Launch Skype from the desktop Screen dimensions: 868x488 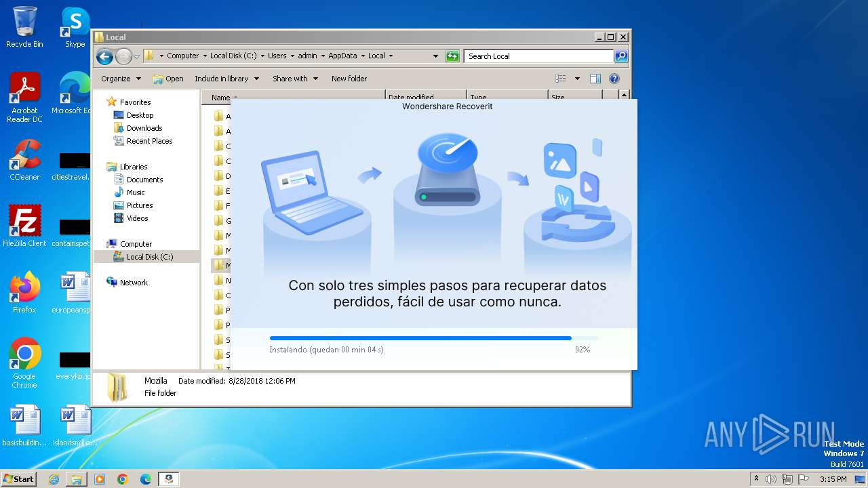tap(75, 27)
